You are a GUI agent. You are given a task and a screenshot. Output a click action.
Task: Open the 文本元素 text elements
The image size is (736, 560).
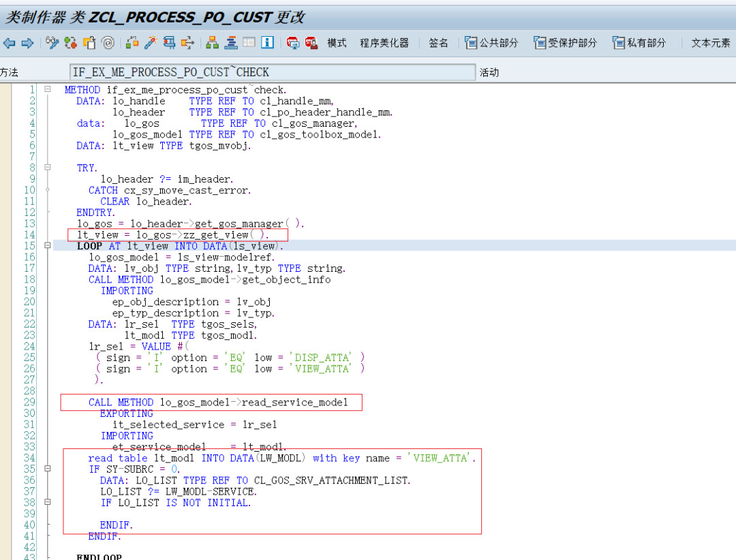click(x=711, y=43)
